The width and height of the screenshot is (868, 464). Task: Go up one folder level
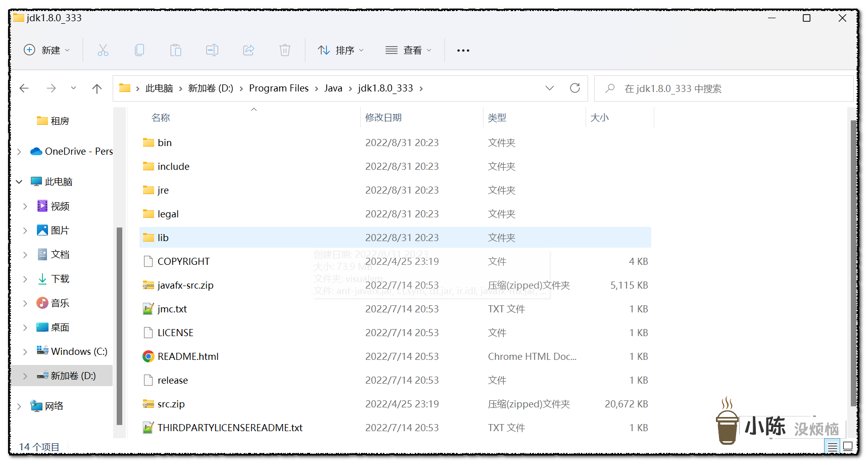[97, 88]
